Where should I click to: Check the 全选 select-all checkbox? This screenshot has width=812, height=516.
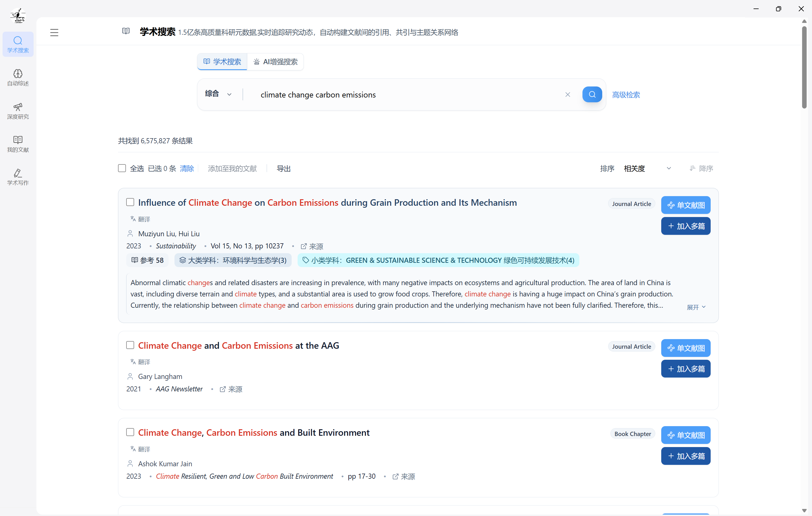[x=122, y=168]
